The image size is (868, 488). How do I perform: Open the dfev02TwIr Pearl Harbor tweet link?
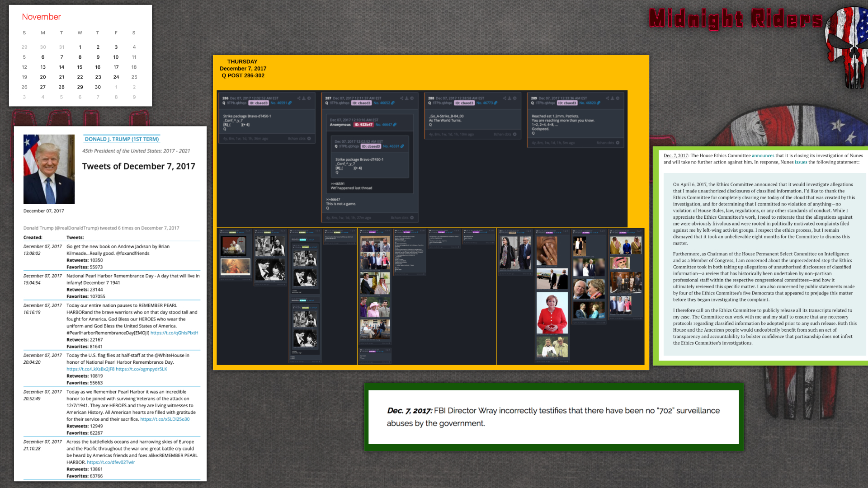click(111, 462)
